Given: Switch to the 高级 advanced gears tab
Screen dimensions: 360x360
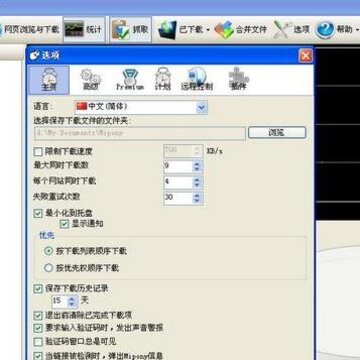Looking at the screenshot, I should click(90, 80).
